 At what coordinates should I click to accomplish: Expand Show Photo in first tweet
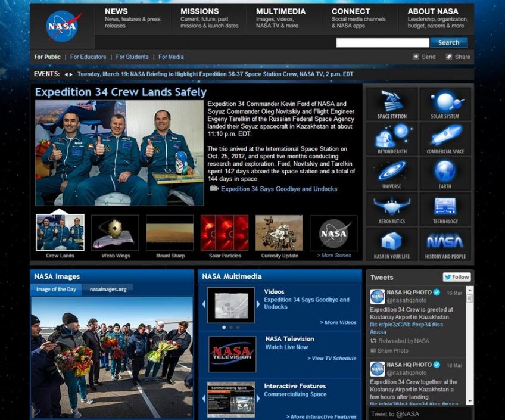392,351
